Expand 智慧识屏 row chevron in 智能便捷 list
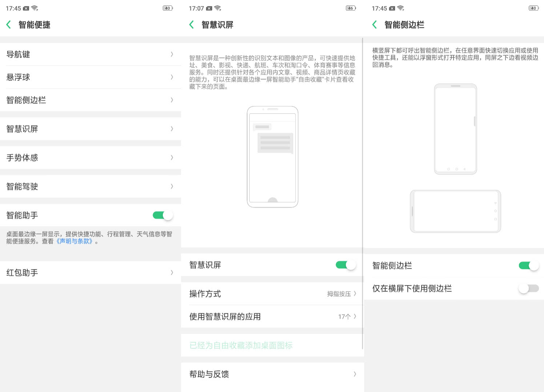The image size is (544, 392). tap(172, 128)
